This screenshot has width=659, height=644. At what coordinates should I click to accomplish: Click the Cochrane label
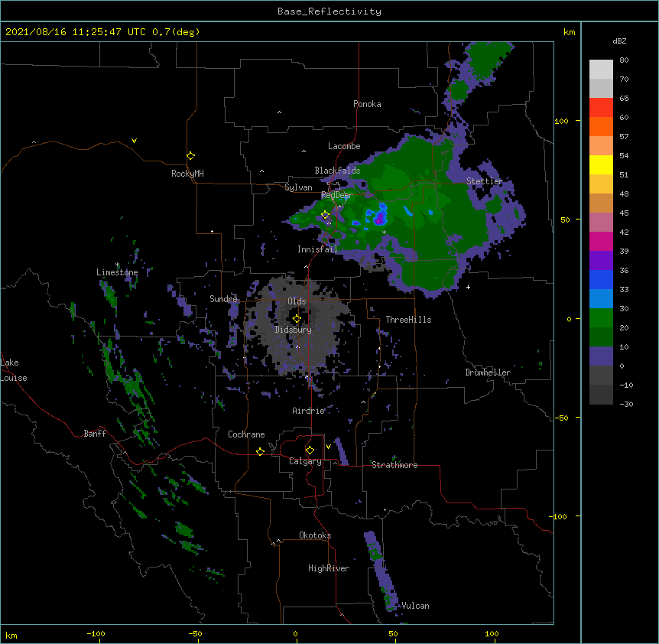click(246, 434)
